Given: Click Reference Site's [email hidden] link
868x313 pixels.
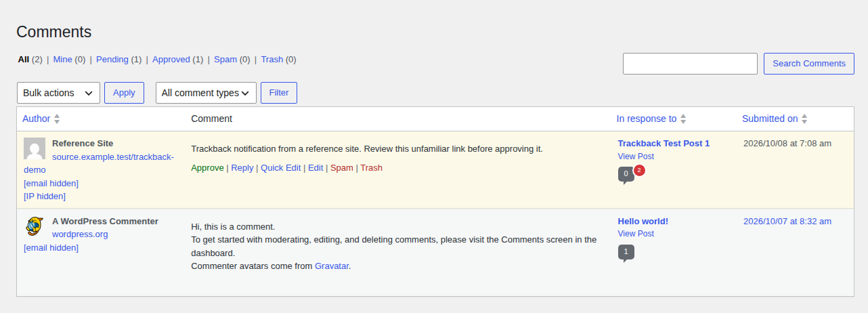Looking at the screenshot, I should [x=51, y=184].
